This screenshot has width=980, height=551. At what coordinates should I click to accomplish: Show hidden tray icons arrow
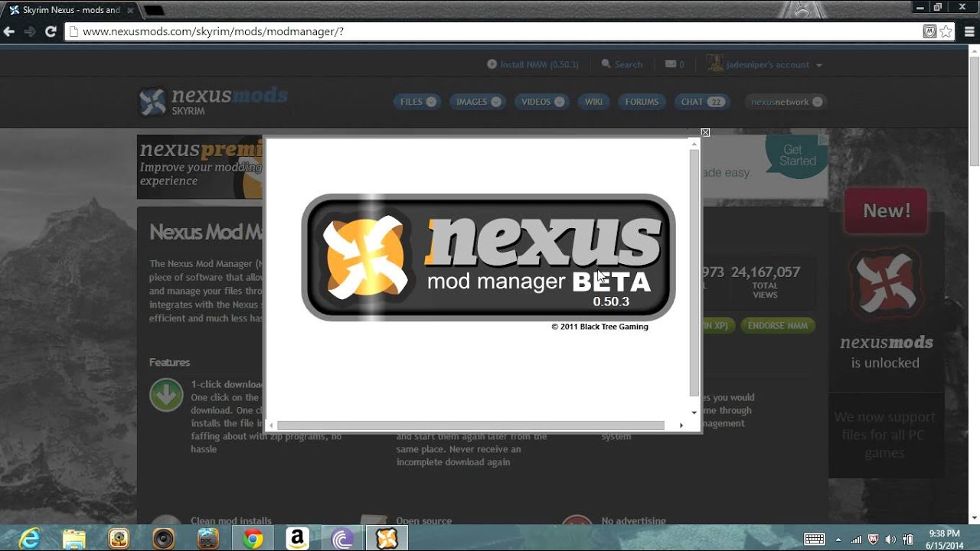point(838,539)
